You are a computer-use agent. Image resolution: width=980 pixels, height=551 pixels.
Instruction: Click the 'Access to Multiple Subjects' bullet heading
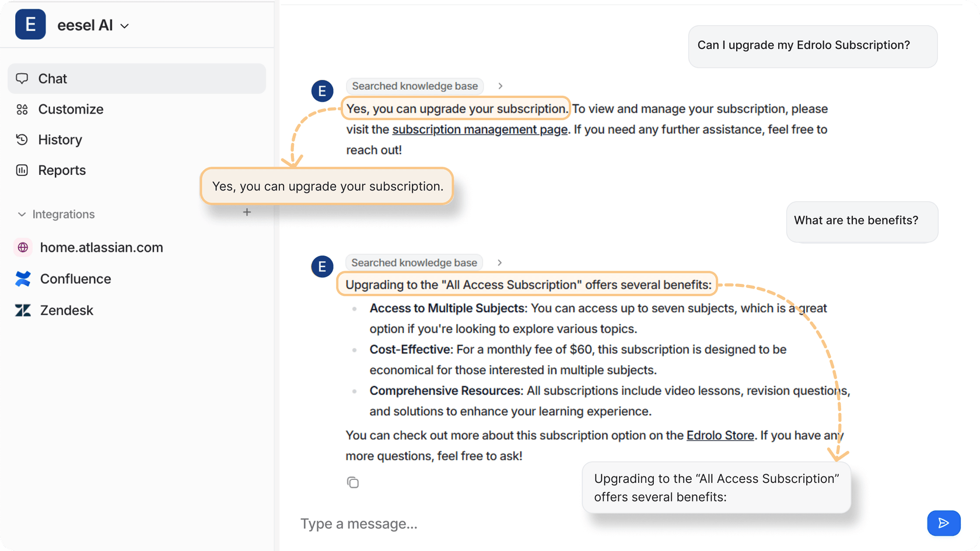tap(447, 308)
